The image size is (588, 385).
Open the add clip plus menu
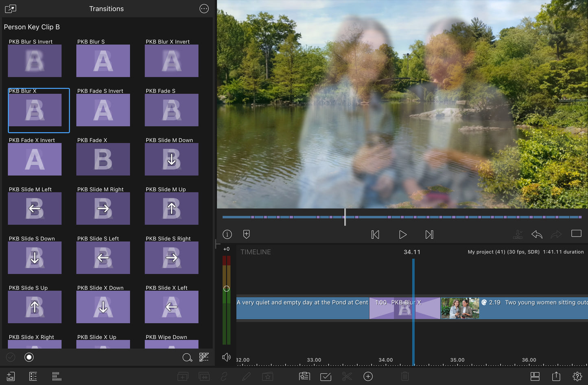point(368,376)
